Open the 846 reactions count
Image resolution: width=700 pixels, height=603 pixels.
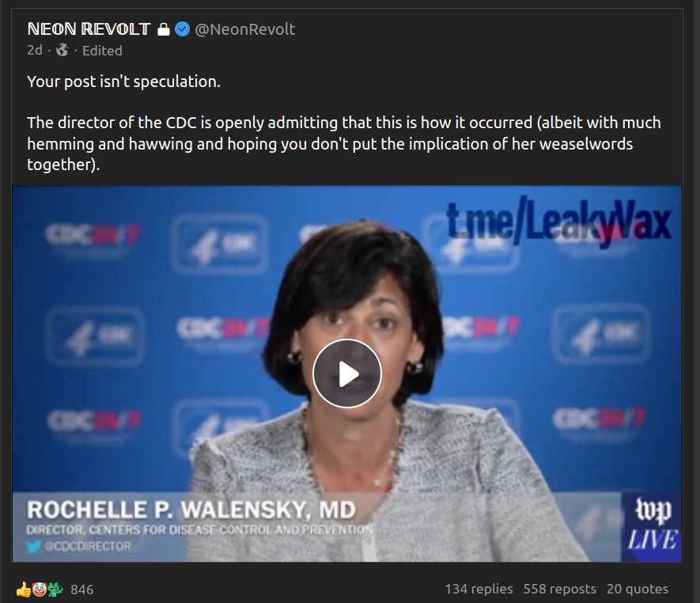(x=82, y=590)
